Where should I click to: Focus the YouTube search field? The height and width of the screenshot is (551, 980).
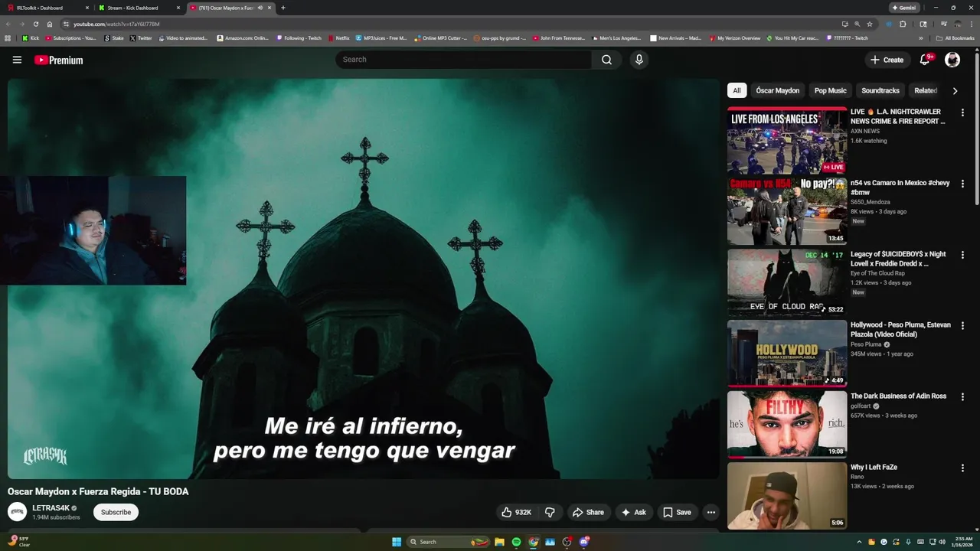tap(463, 60)
